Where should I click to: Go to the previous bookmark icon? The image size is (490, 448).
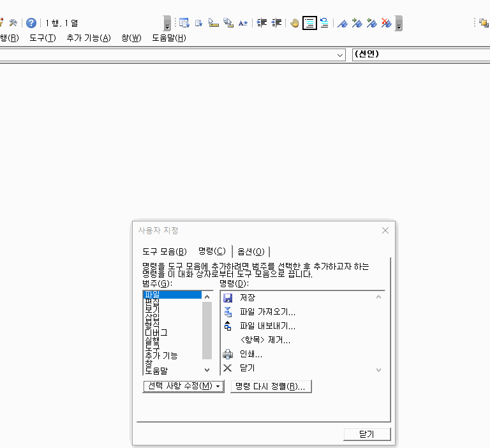pyautogui.click(x=371, y=23)
